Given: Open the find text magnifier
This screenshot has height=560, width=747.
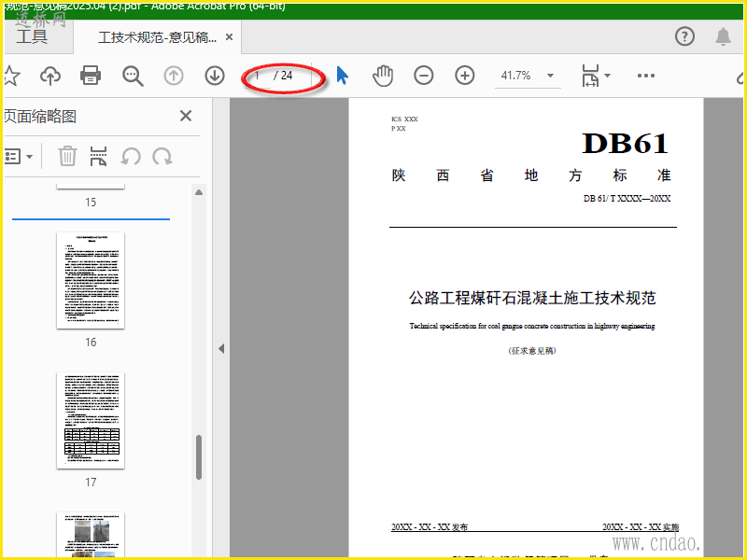Looking at the screenshot, I should 133,76.
